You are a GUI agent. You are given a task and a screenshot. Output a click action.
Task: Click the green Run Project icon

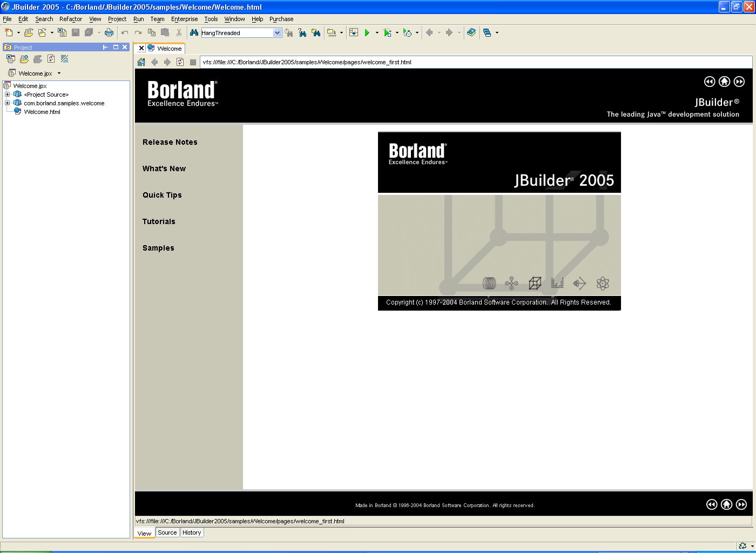pyautogui.click(x=367, y=32)
